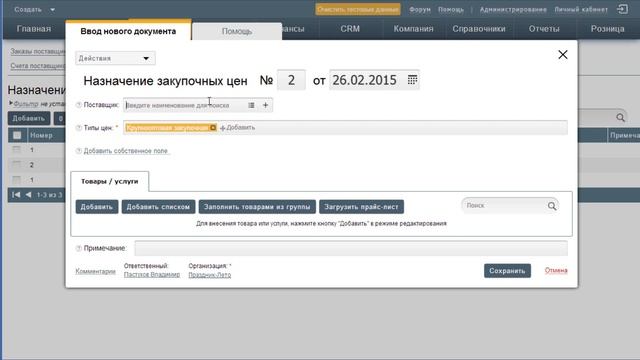640x360 pixels.
Task: Open the Компания menu
Action: [413, 29]
